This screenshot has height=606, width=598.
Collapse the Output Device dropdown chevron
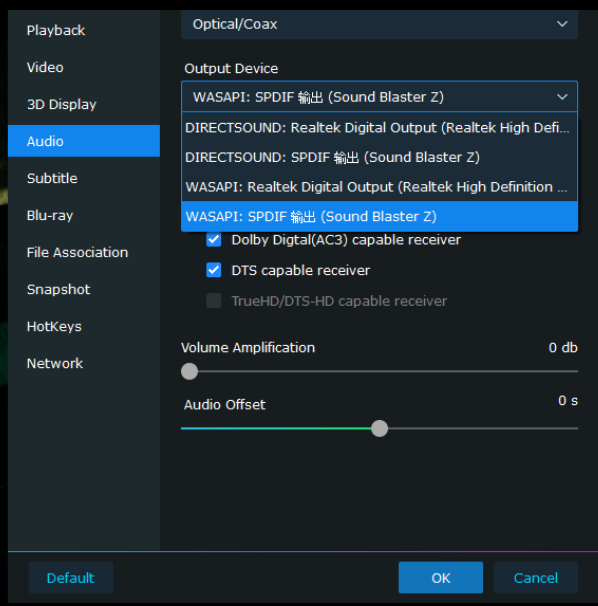pyautogui.click(x=562, y=97)
